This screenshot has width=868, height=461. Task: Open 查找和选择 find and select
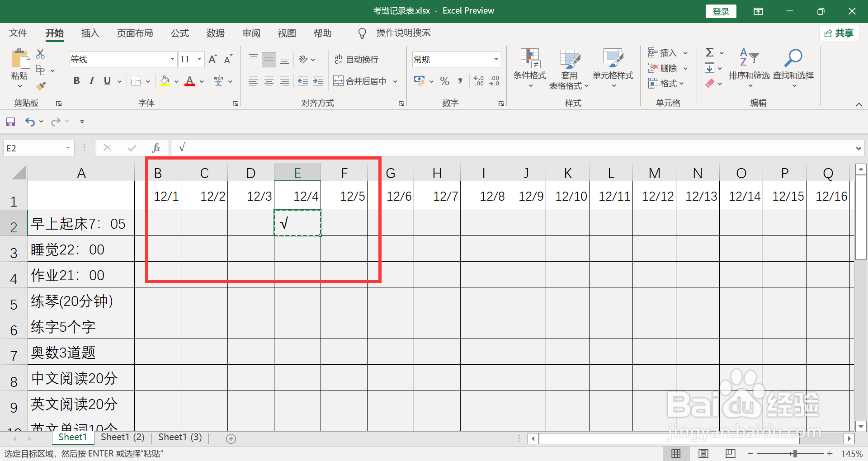click(793, 68)
